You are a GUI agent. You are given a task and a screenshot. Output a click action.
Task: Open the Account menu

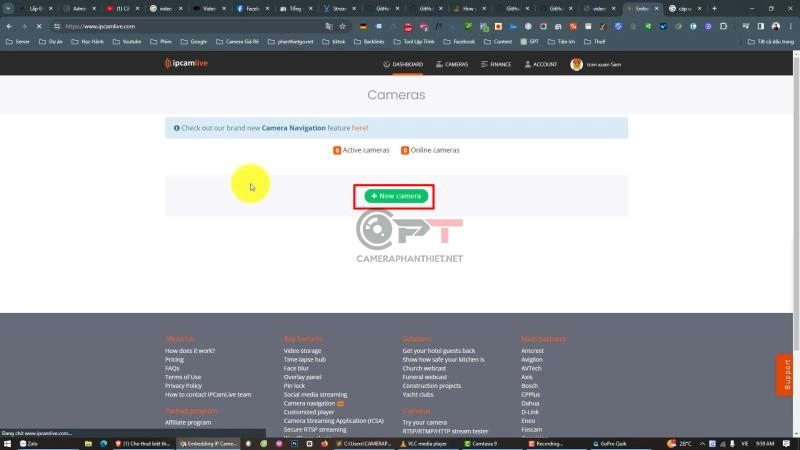[x=540, y=64]
